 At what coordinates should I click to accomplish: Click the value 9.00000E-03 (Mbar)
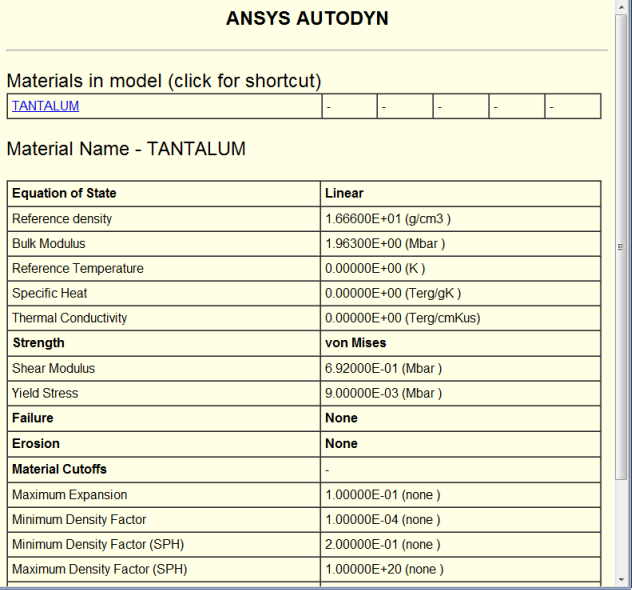click(x=383, y=393)
